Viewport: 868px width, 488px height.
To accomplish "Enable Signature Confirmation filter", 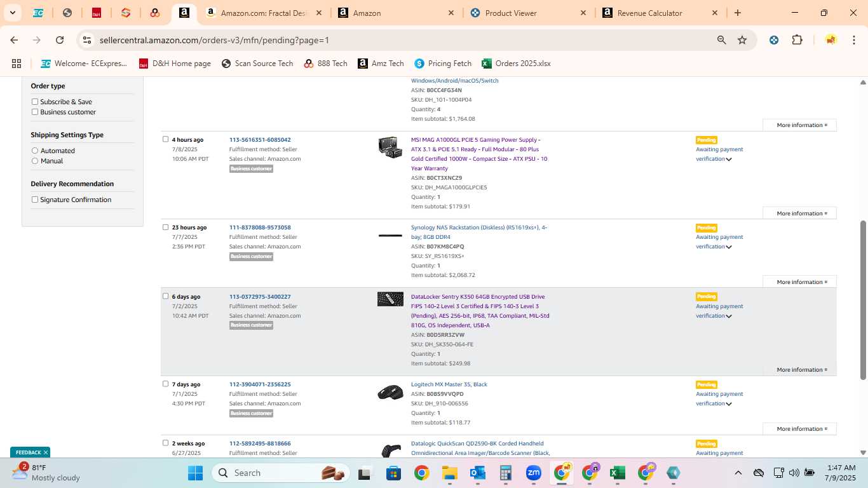I will [x=35, y=200].
